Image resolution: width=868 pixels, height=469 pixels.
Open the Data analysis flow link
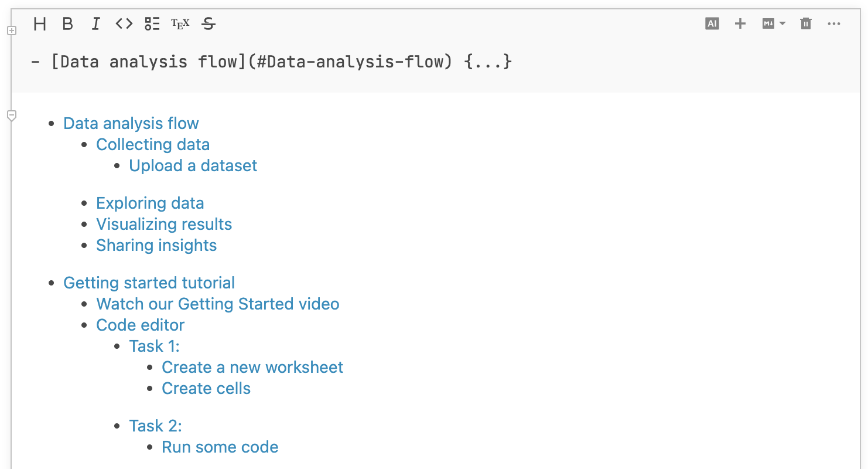pos(131,123)
